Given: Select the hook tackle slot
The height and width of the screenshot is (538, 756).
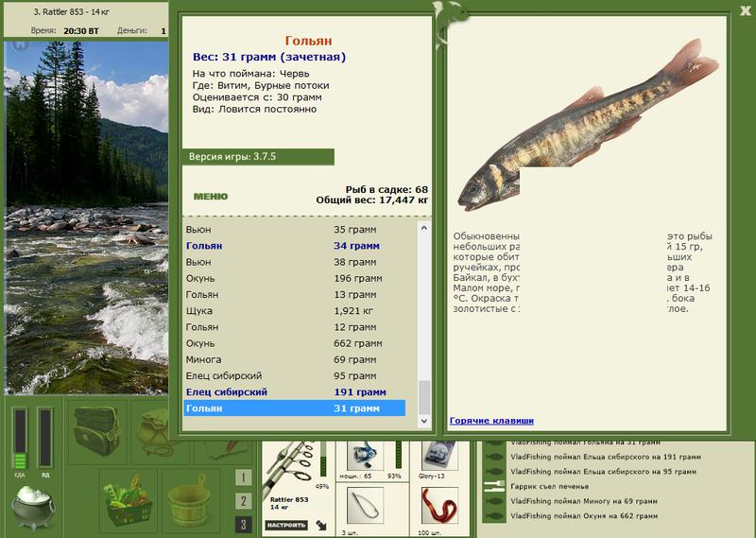Looking at the screenshot, I should coord(365,506).
